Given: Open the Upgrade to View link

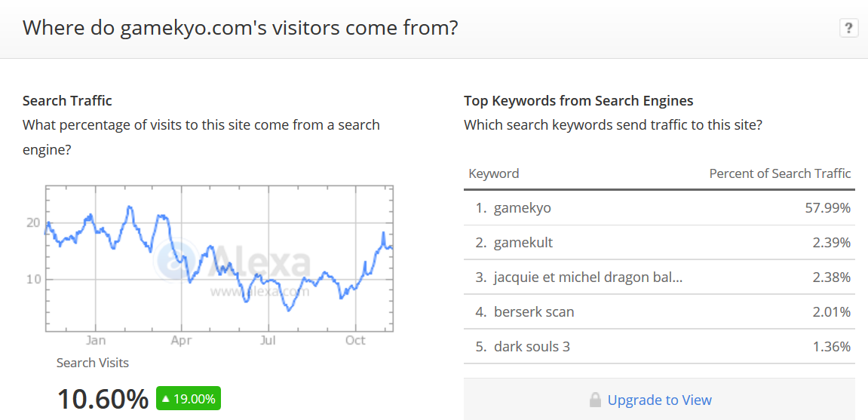Looking at the screenshot, I should pyautogui.click(x=659, y=400).
